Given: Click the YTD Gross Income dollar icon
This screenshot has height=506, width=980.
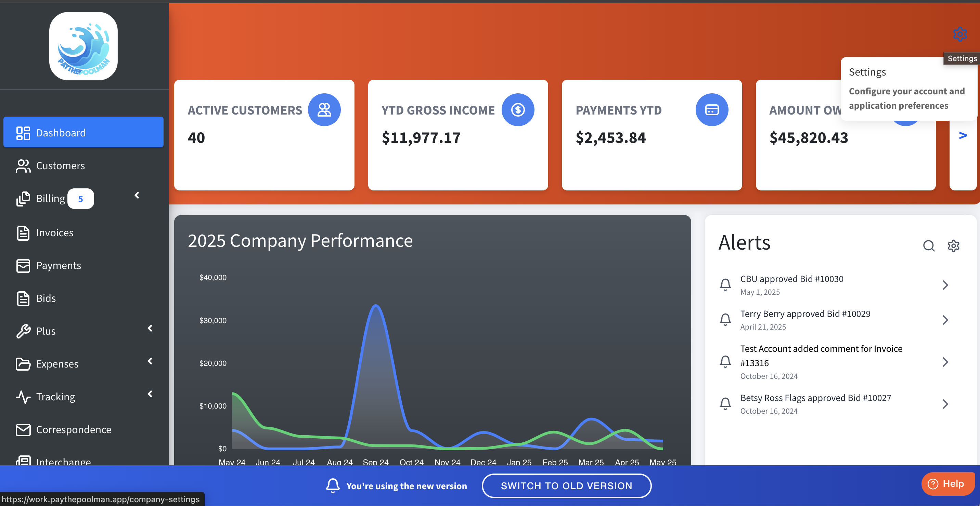Looking at the screenshot, I should tap(518, 110).
